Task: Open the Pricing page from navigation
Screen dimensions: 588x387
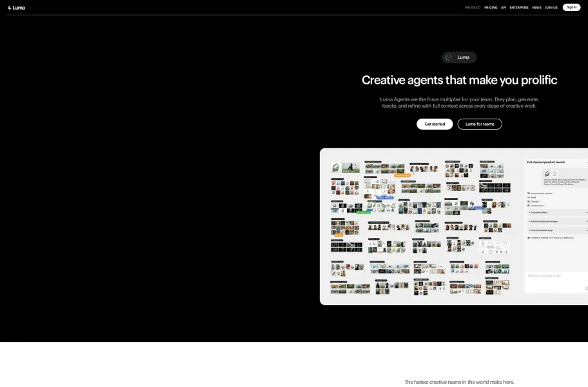Action: tap(491, 8)
